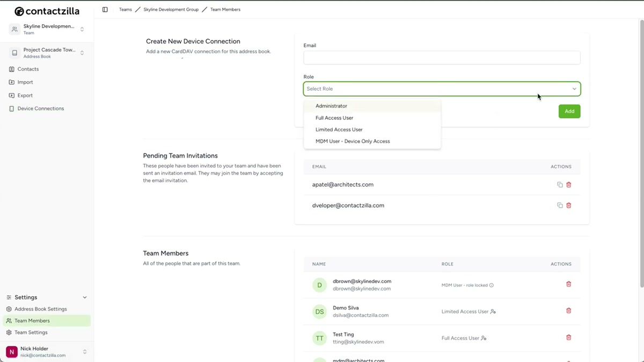Delete the dveloper@contactzilla.com invitation
The height and width of the screenshot is (362, 644).
(x=568, y=205)
